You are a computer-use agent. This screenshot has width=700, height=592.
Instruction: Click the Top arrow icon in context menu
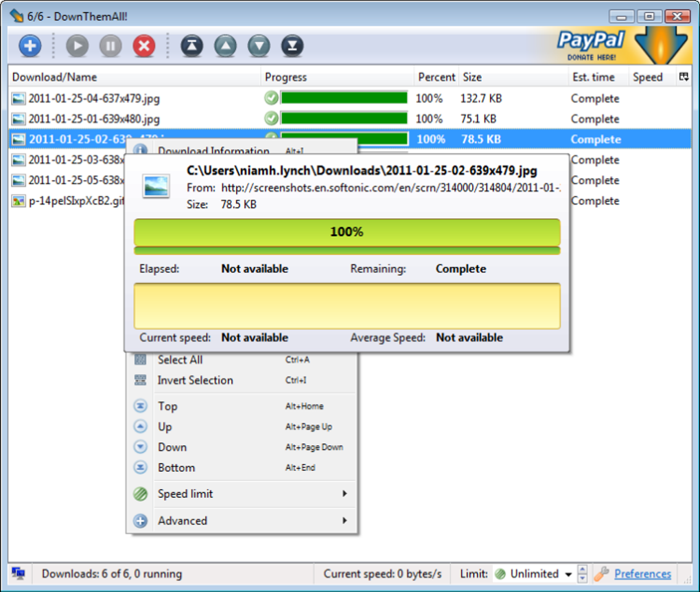point(140,406)
